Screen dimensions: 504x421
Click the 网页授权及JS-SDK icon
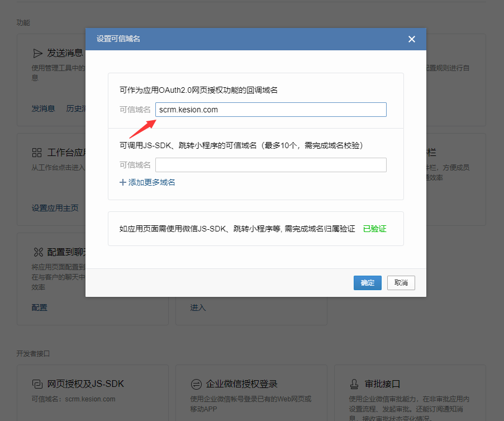pyautogui.click(x=37, y=384)
